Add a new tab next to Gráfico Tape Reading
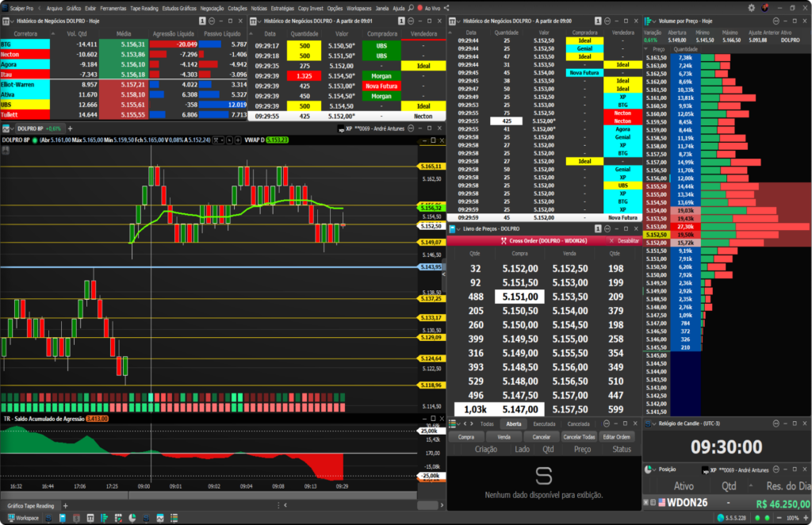 65,506
